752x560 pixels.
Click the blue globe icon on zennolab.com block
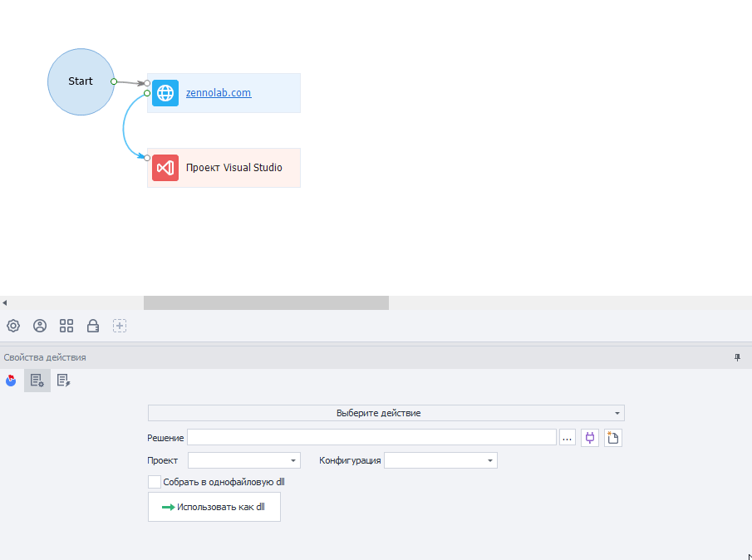(x=165, y=93)
